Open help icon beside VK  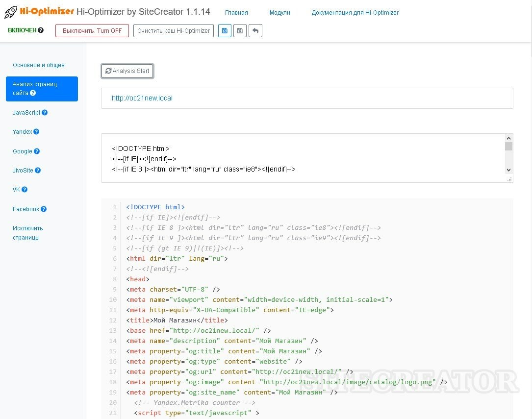pos(25,190)
